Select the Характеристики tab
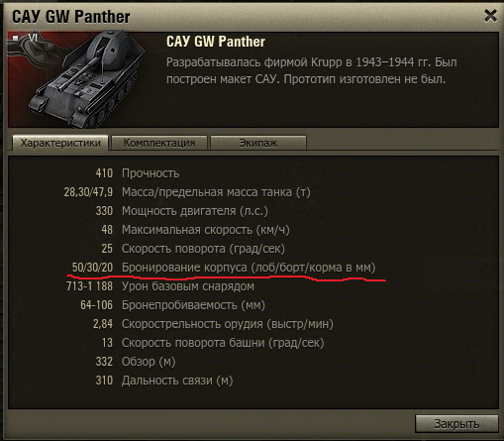The width and height of the screenshot is (504, 441). [60, 143]
